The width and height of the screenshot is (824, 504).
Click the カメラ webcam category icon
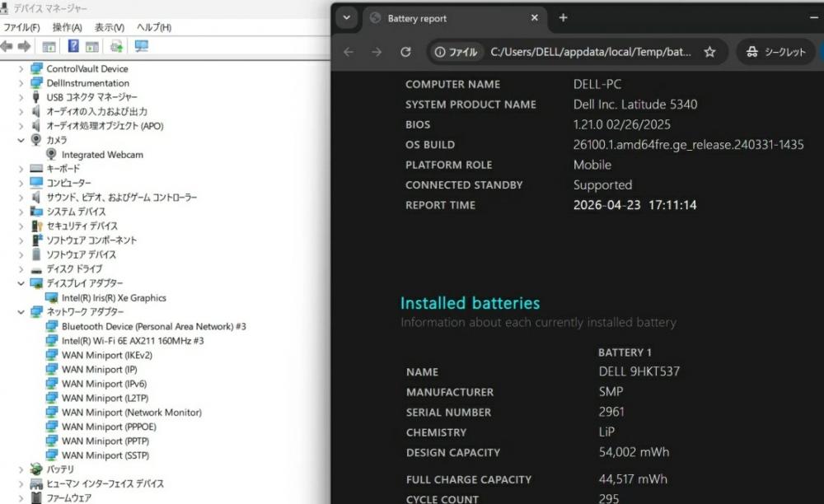pyautogui.click(x=36, y=140)
